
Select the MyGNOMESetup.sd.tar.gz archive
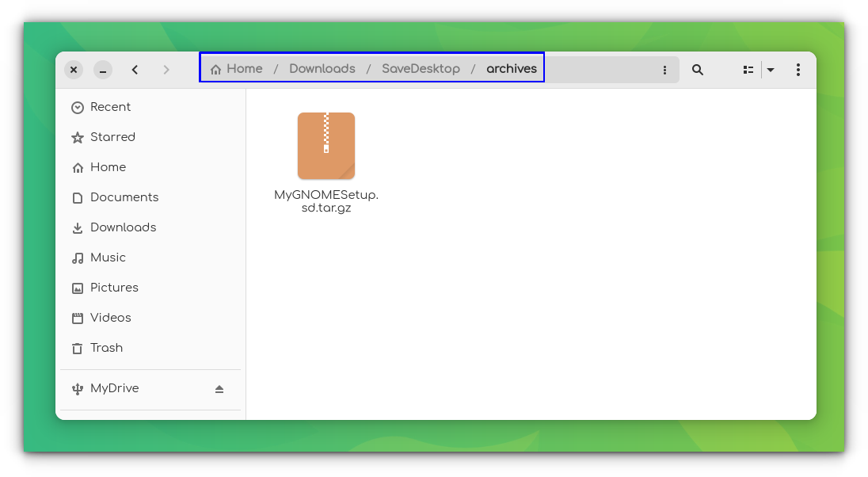[326, 146]
